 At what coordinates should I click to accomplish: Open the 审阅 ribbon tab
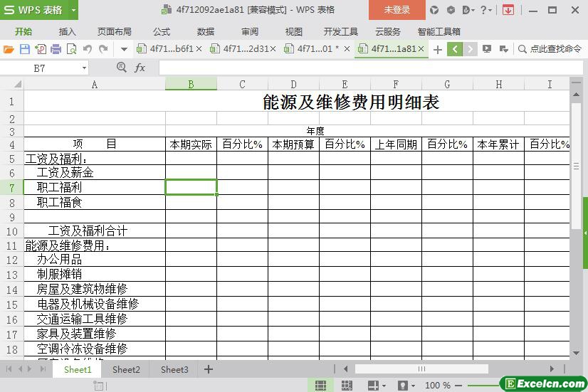250,31
